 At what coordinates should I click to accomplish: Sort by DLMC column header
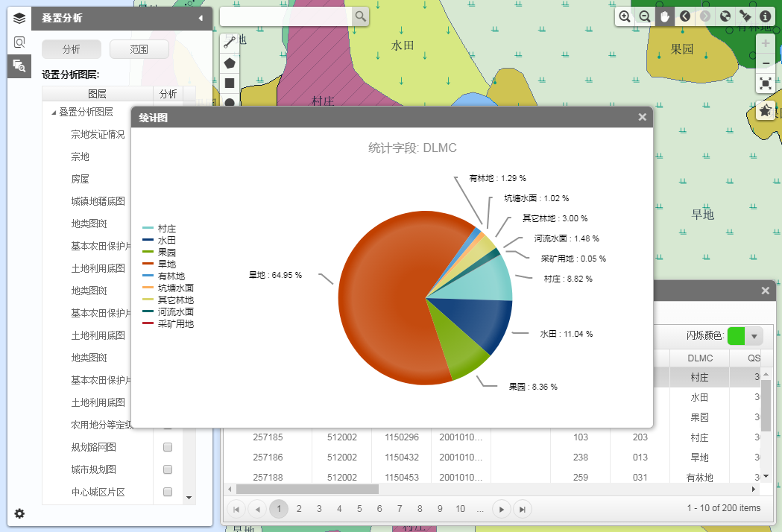tap(700, 358)
